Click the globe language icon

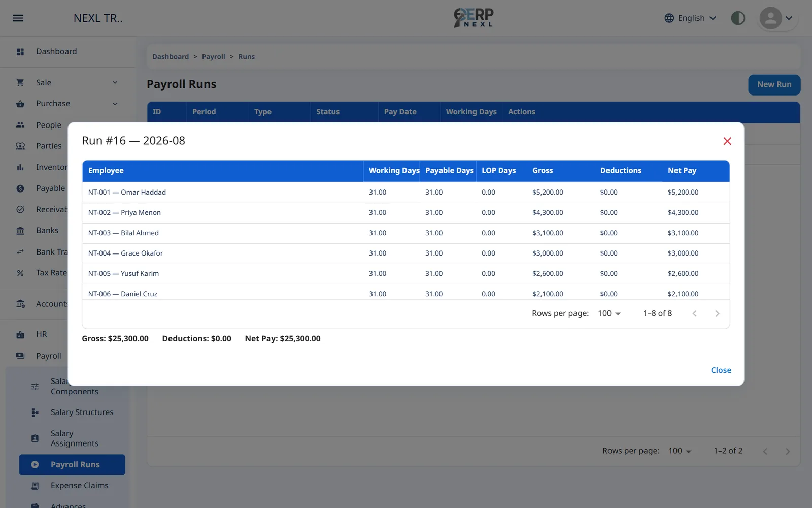[669, 18]
